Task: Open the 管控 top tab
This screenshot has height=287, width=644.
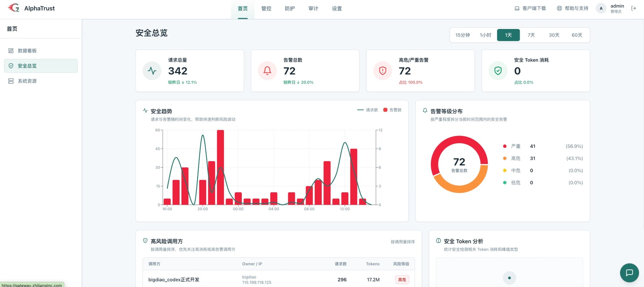Action: point(266,8)
